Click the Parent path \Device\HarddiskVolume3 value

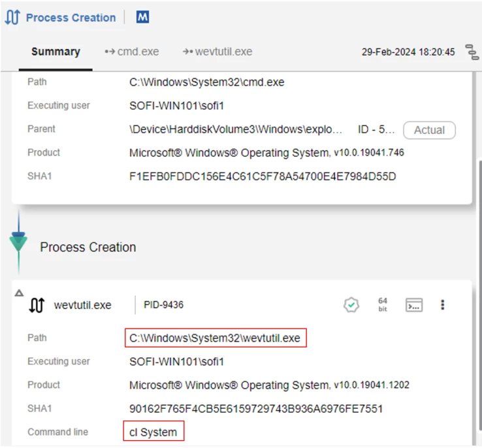[236, 129]
